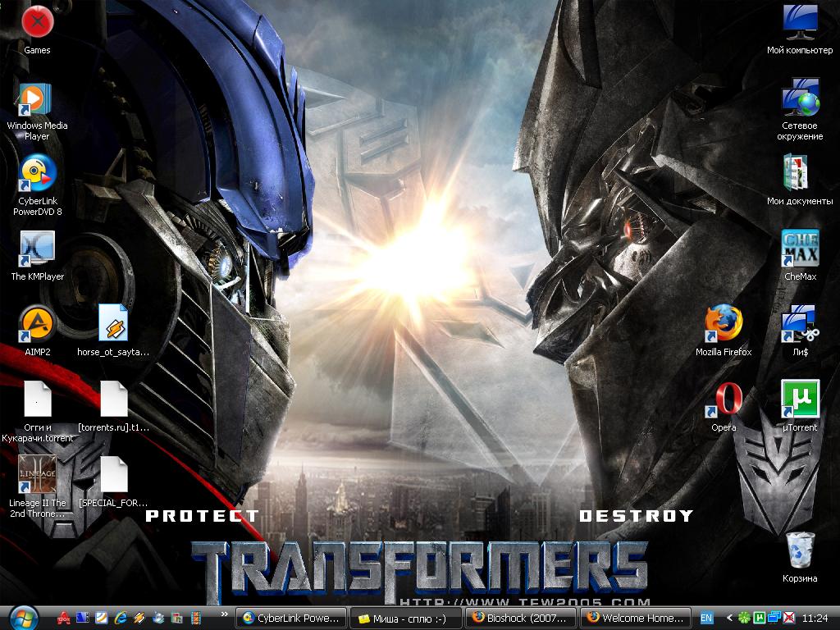Select the horse_ot_sayta file icon
840x630 pixels.
[x=113, y=324]
